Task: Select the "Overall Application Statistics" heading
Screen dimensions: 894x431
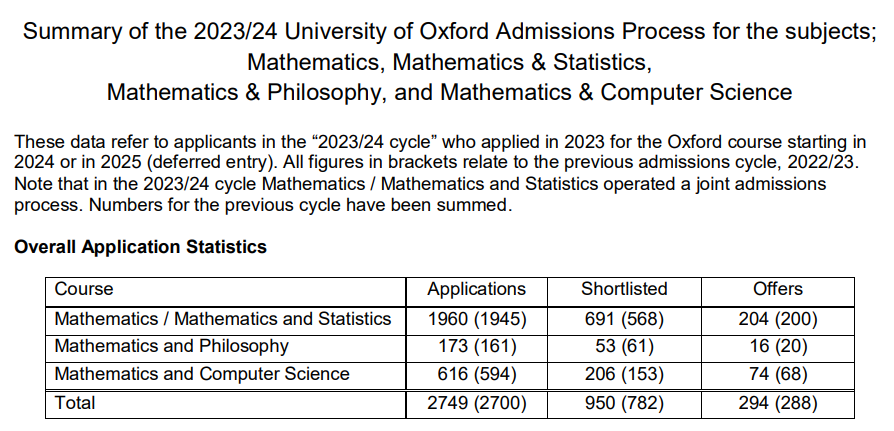Action: [140, 247]
